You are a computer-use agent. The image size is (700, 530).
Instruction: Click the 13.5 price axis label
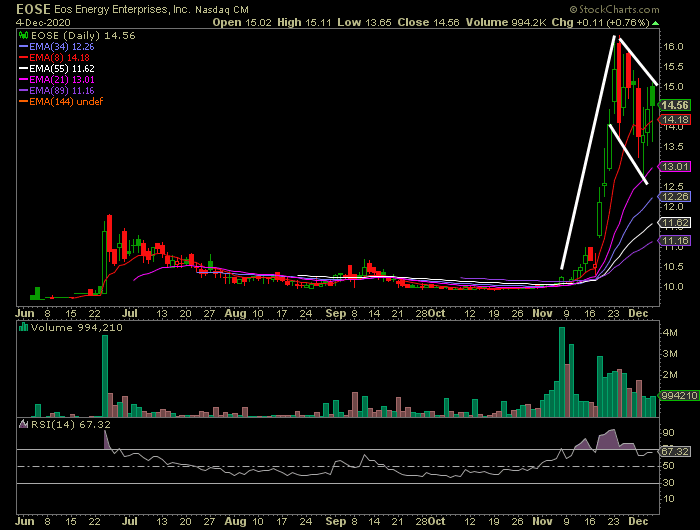(x=673, y=146)
